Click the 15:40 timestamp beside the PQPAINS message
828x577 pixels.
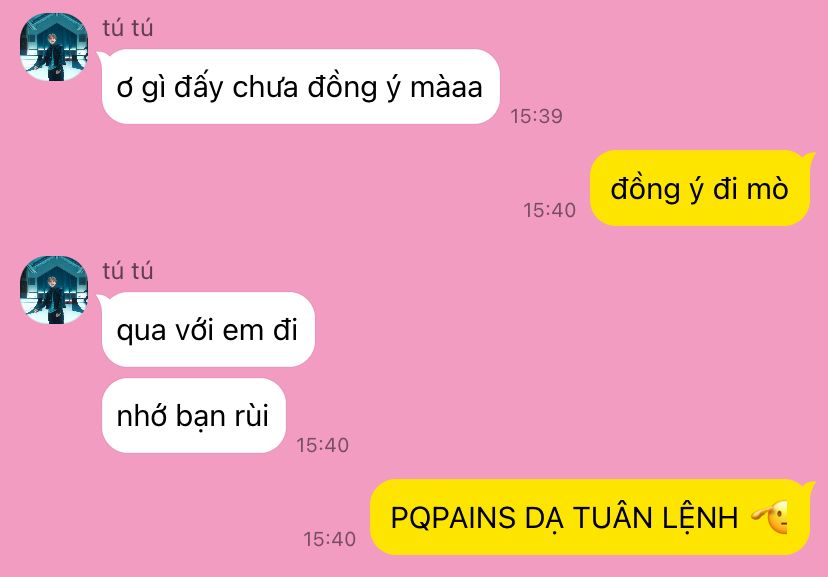pyautogui.click(x=330, y=539)
